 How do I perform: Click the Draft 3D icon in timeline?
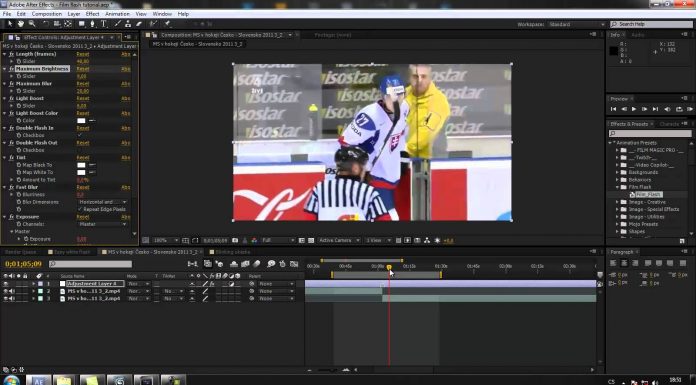click(x=220, y=264)
